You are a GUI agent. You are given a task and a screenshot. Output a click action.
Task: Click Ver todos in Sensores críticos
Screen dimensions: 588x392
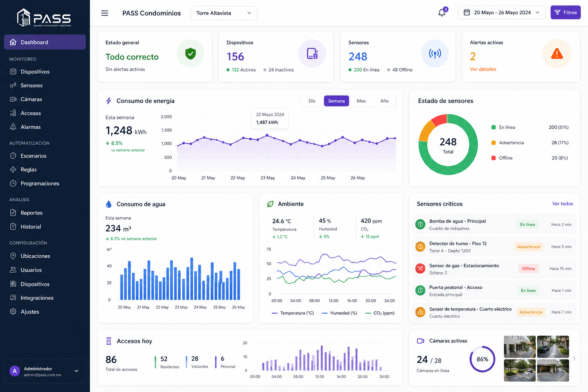click(x=562, y=204)
